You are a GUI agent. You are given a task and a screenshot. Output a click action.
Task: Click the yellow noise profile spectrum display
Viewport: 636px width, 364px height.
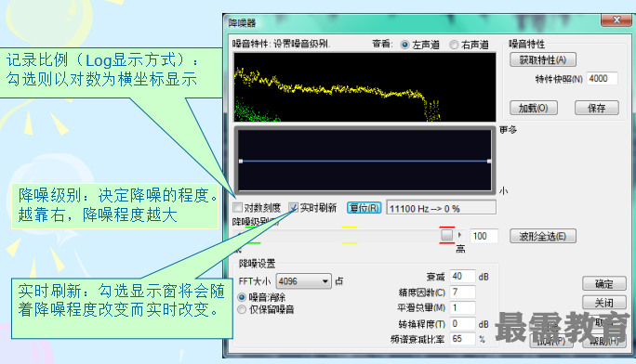coord(364,87)
